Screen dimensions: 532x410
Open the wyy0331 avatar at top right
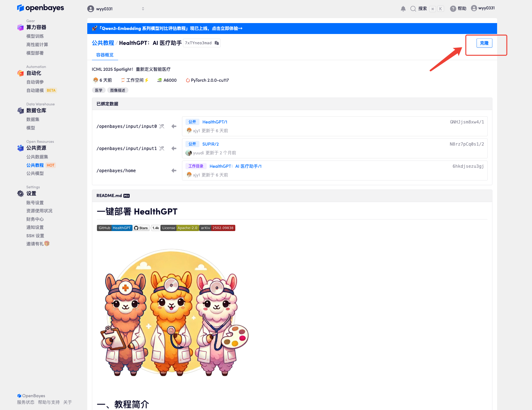pos(474,8)
